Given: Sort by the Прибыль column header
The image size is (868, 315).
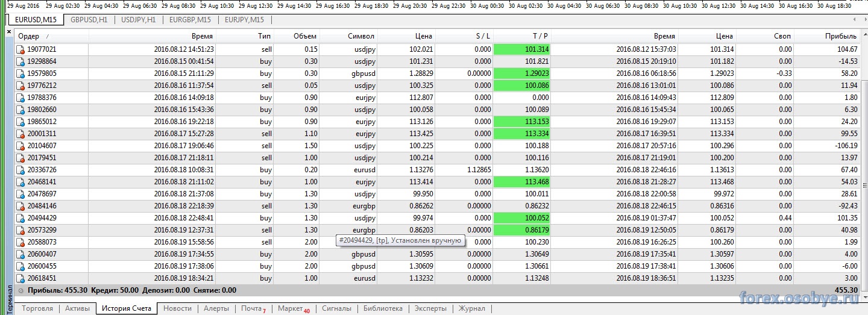Looking at the screenshot, I should pos(827,36).
